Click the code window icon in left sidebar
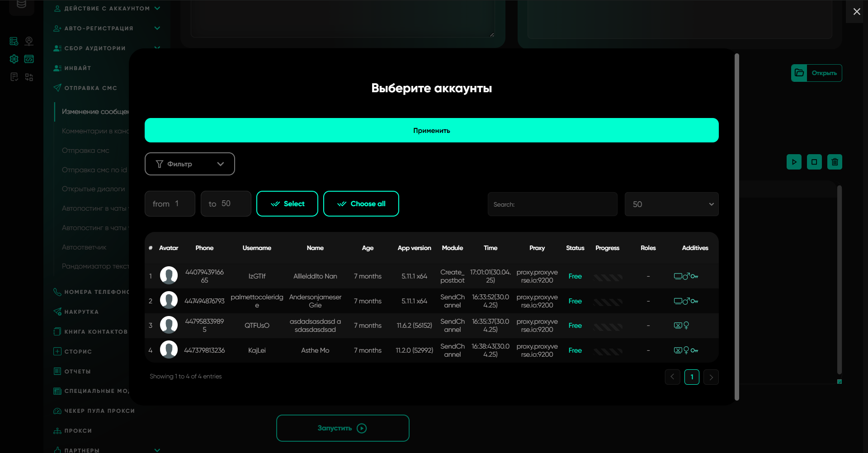Image resolution: width=868 pixels, height=453 pixels. click(x=29, y=59)
